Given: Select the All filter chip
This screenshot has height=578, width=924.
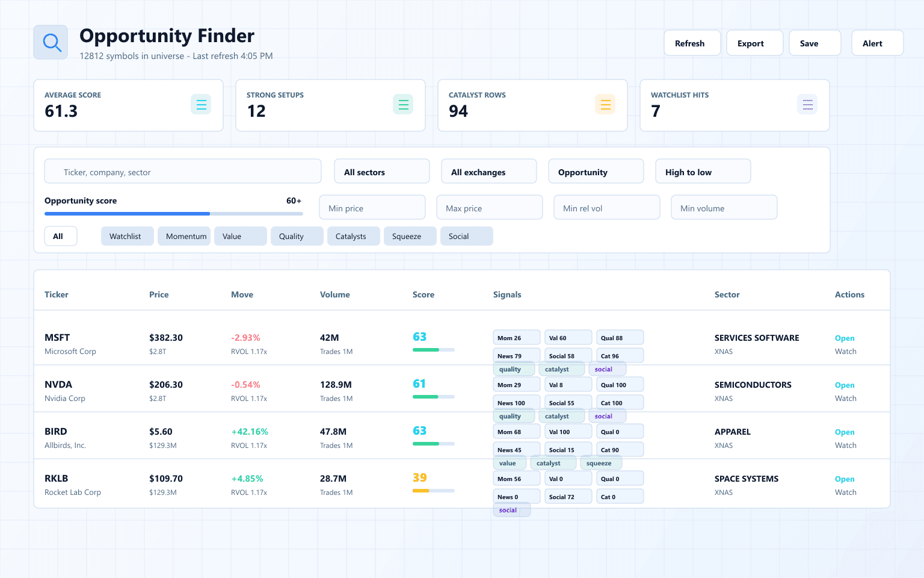Looking at the screenshot, I should (61, 236).
